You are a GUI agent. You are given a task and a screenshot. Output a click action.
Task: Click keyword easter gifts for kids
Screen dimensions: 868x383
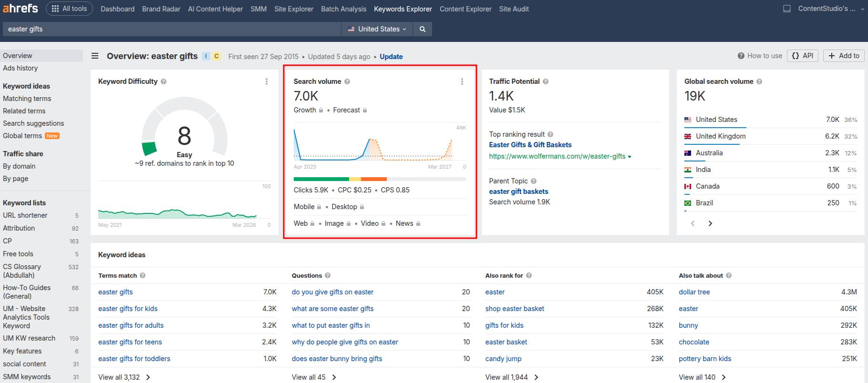pyautogui.click(x=128, y=309)
